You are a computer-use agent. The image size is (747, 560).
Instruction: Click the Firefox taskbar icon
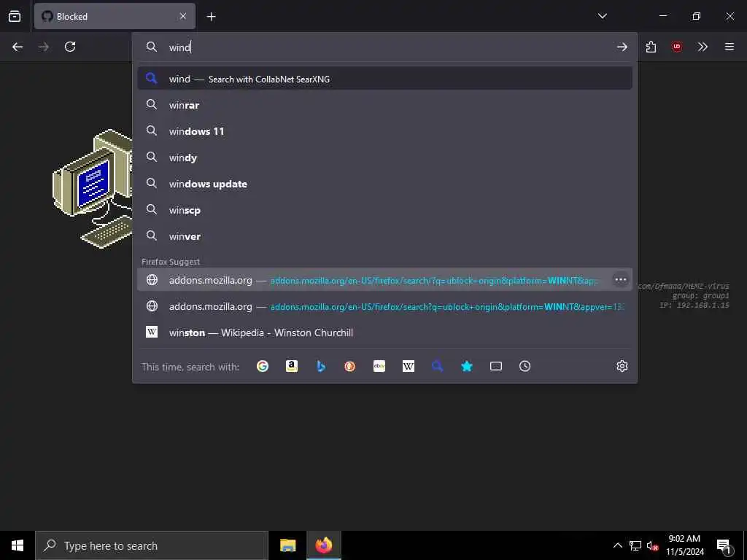click(323, 545)
